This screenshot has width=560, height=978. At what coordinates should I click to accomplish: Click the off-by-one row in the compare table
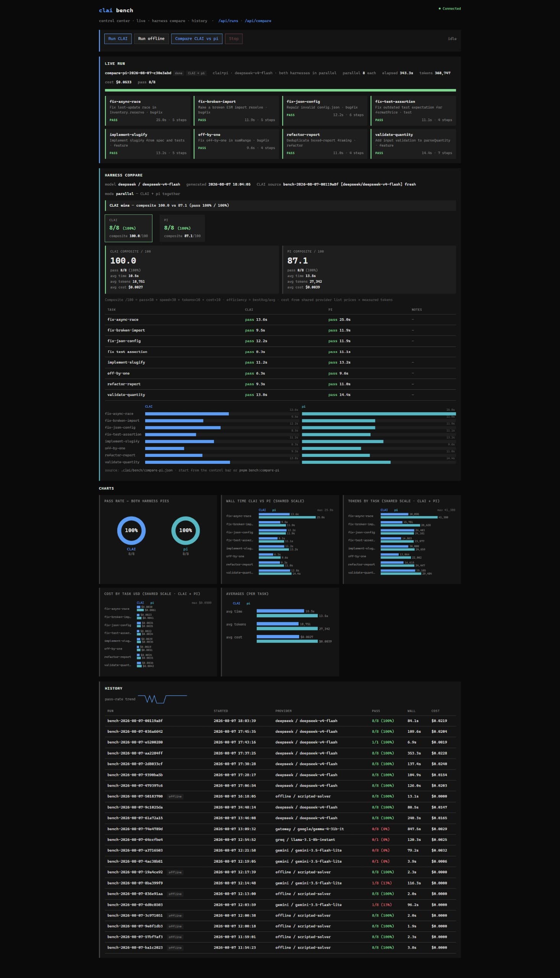tap(280, 373)
